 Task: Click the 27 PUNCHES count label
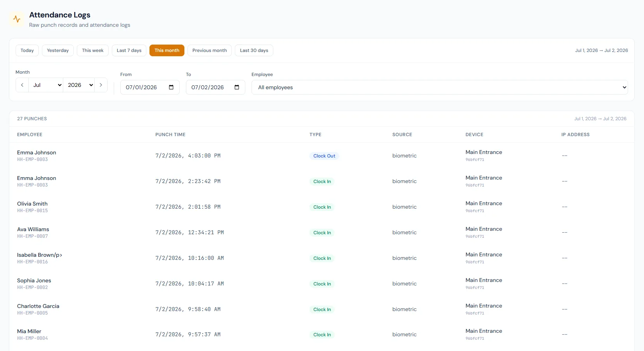pyautogui.click(x=32, y=119)
